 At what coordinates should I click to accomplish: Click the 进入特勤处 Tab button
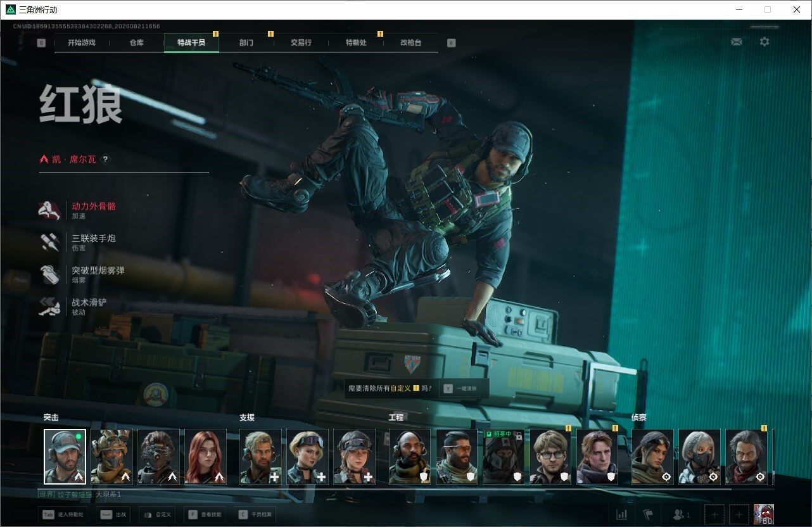[63, 514]
